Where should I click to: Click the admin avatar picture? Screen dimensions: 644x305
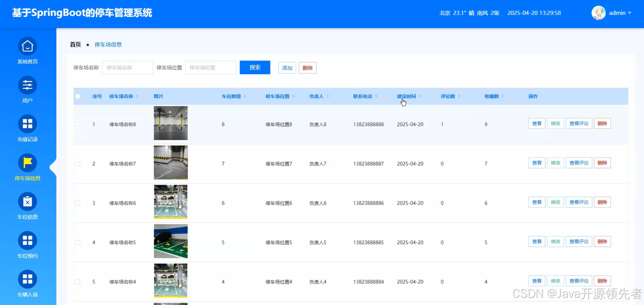tap(599, 13)
